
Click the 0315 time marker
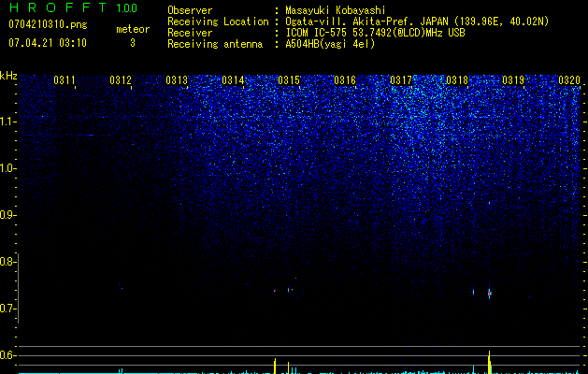289,80
